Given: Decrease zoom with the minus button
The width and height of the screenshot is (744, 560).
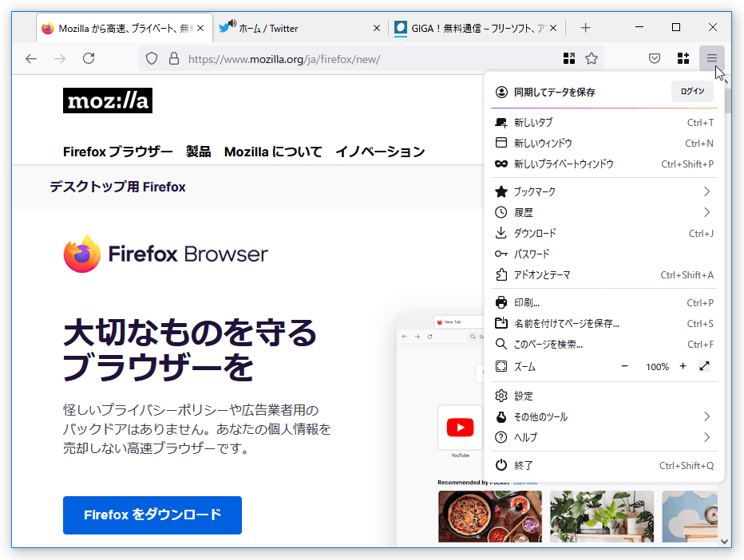Looking at the screenshot, I should tap(624, 366).
